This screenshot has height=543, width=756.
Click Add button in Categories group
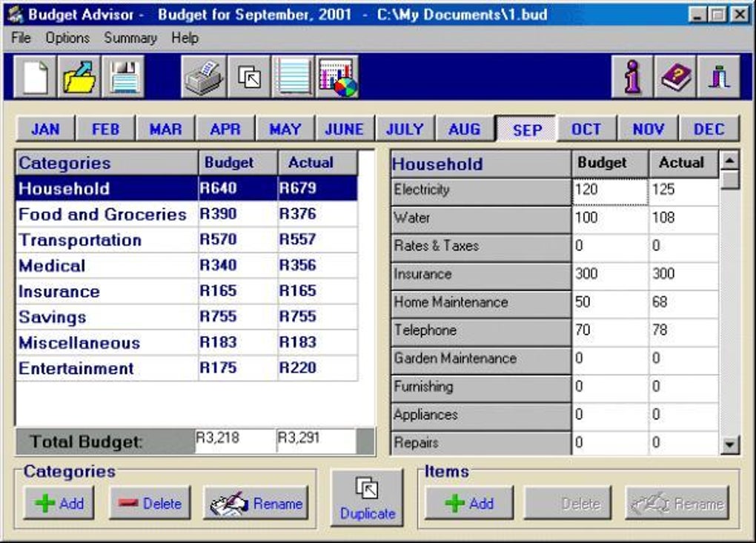tap(59, 503)
